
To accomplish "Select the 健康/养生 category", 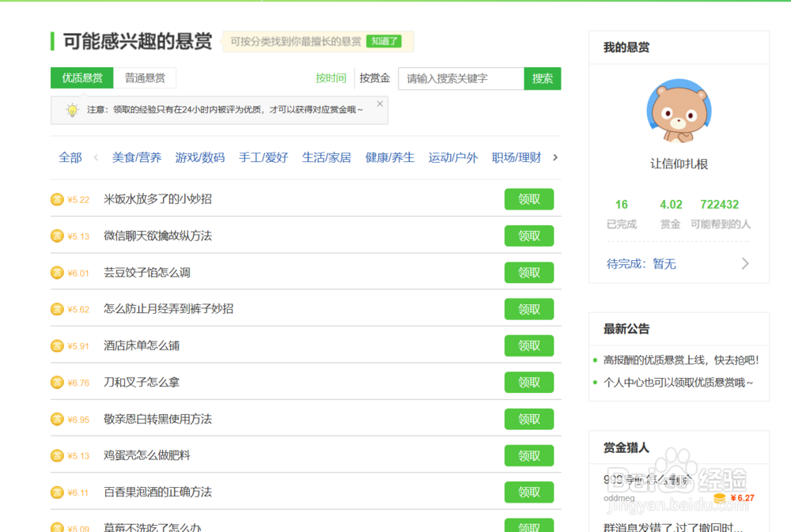I will [x=390, y=157].
